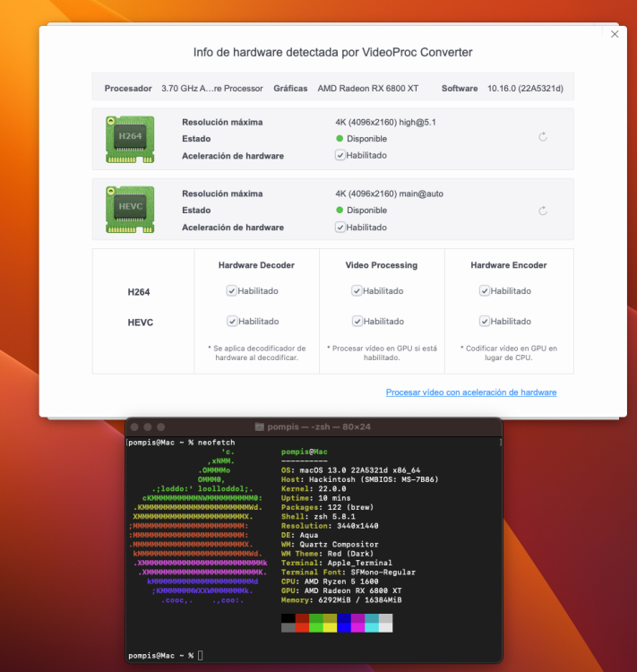This screenshot has height=672, width=637.
Task: Uncheck H264 Video Processing checkbox
Action: pos(357,291)
